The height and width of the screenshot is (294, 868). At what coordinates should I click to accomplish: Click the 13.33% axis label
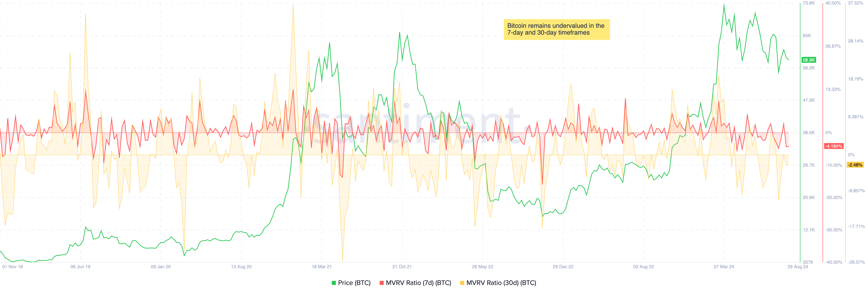tap(833, 89)
